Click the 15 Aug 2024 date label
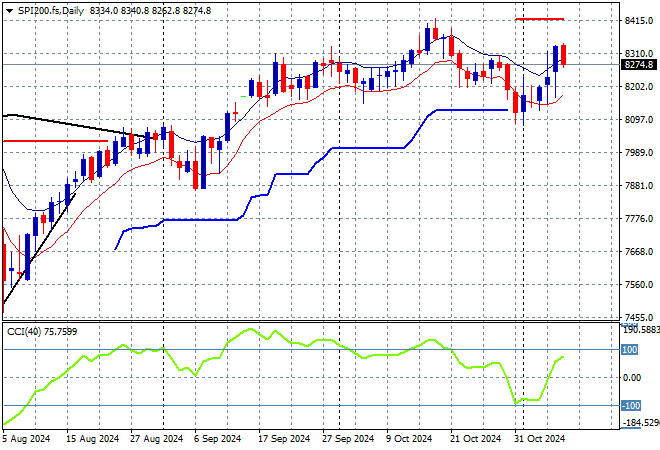 coord(92,439)
